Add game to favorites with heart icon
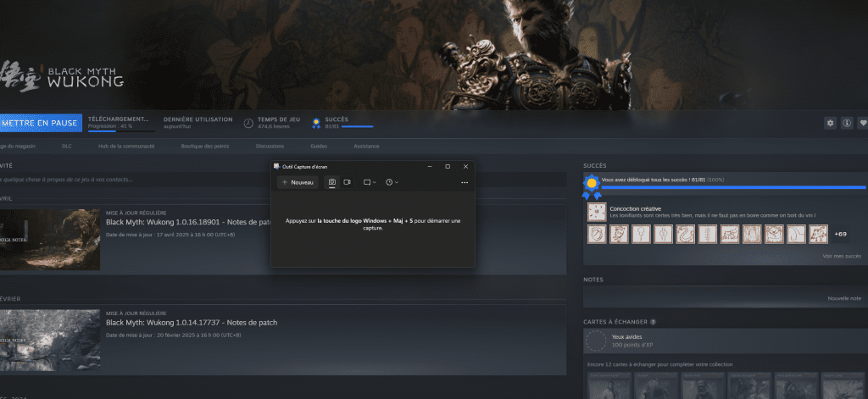The height and width of the screenshot is (399, 868). (863, 123)
